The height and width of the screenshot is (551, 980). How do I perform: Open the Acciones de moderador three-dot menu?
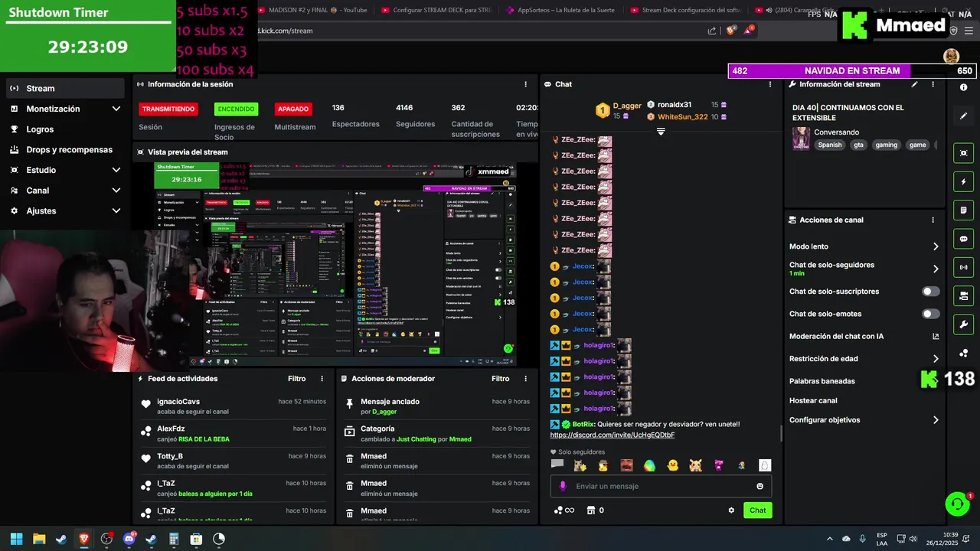click(x=525, y=379)
